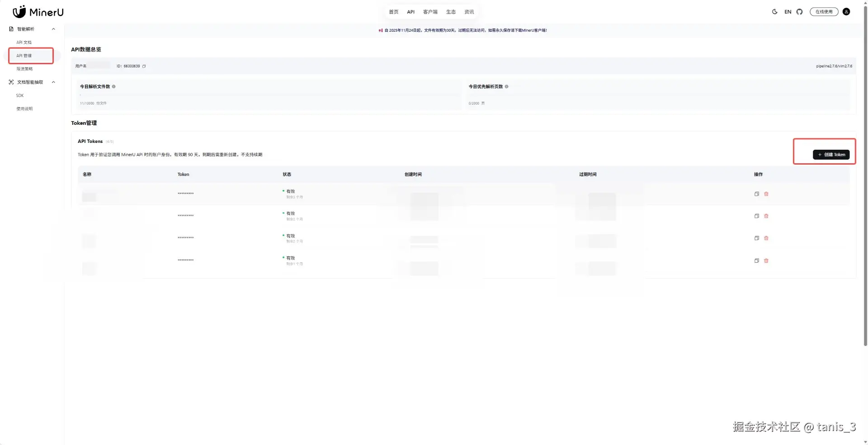Open SDK in the sidebar
The image size is (868, 445).
click(x=20, y=95)
